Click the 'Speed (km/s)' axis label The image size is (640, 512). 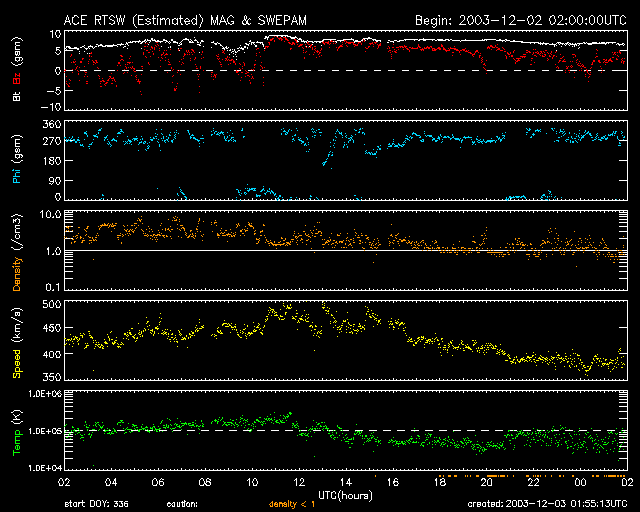click(17, 343)
